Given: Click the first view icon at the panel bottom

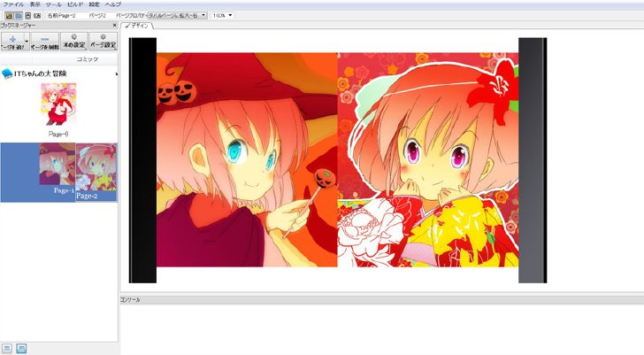Looking at the screenshot, I should 7,349.
